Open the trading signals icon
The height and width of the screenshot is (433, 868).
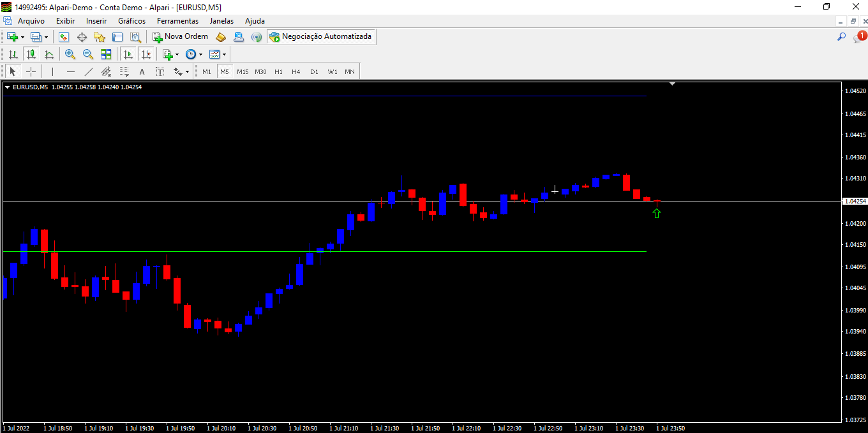coord(257,37)
